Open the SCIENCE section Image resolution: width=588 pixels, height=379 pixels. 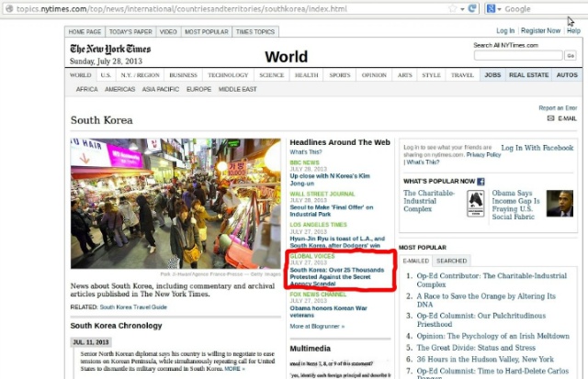click(272, 75)
